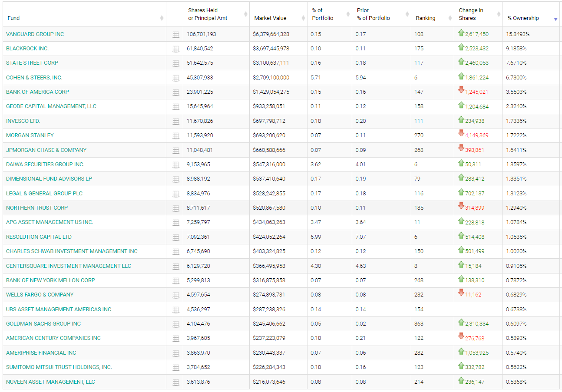Image resolution: width=562 pixels, height=392 pixels.
Task: Click the grid icon in the Northern Trust Corp row
Action: pos(176,208)
